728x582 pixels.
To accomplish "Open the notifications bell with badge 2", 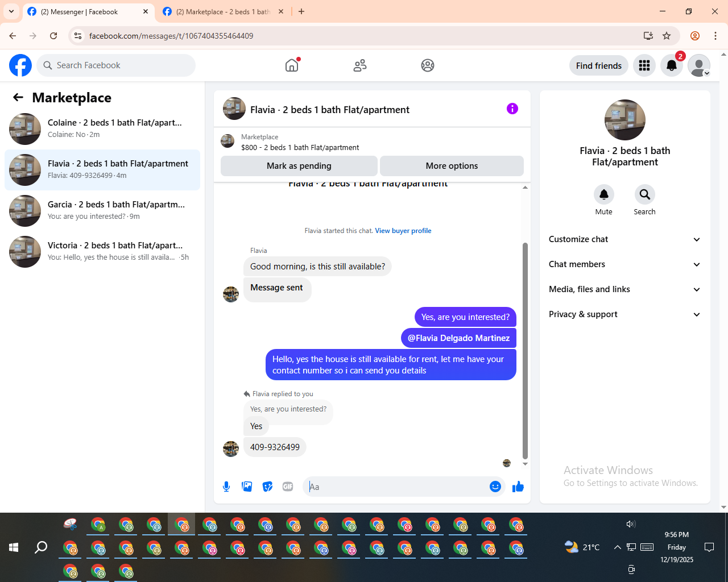I will coord(672,65).
